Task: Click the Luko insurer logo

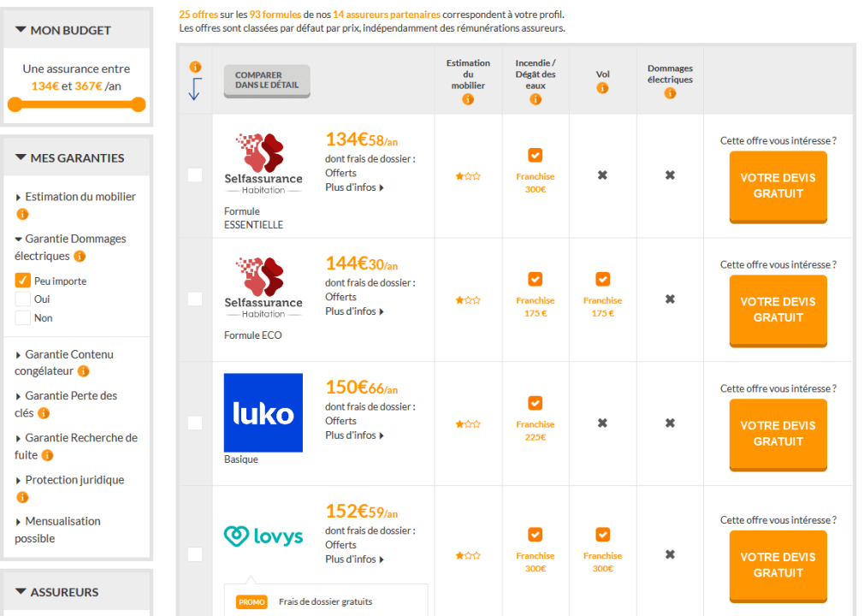Action: (263, 412)
